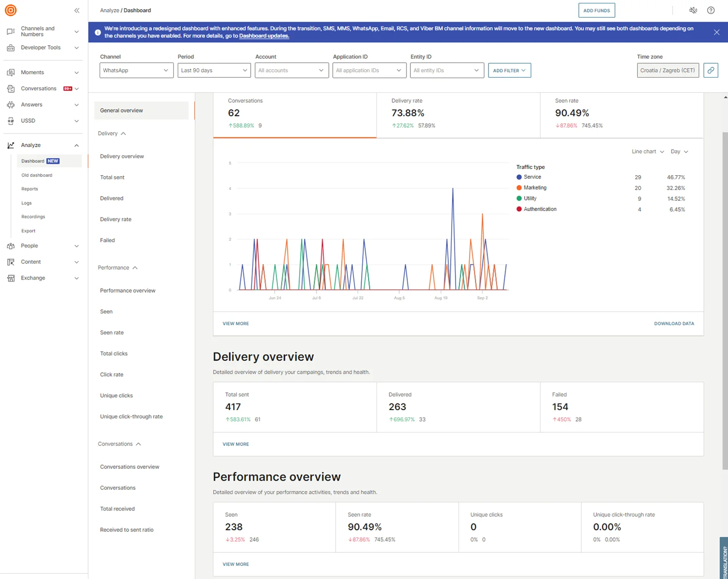The width and height of the screenshot is (728, 579).
Task: Close the blue announcement banner
Action: coord(716,32)
